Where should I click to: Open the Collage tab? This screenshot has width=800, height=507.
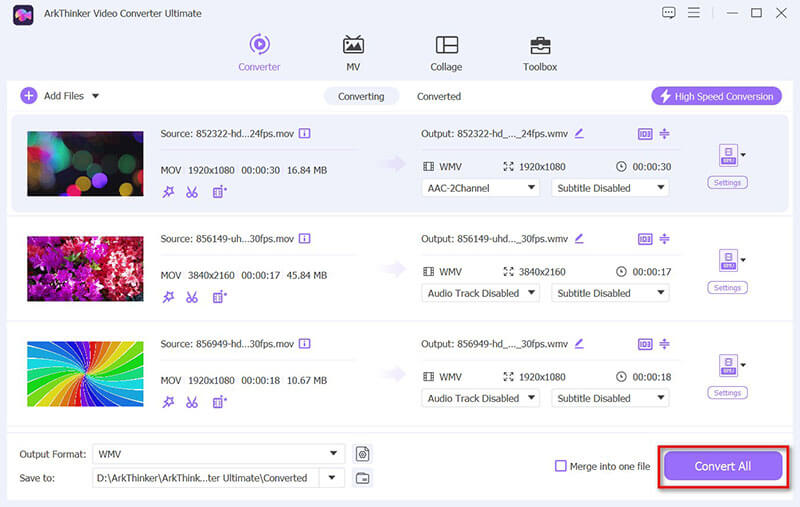[x=446, y=53]
